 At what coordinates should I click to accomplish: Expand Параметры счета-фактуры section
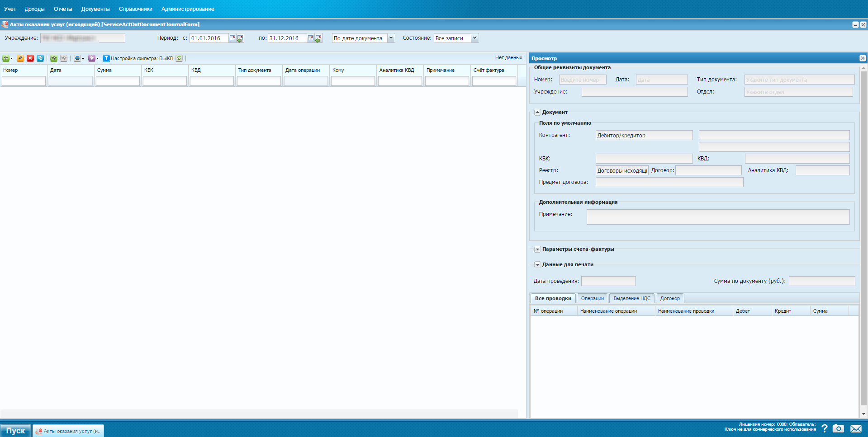537,249
